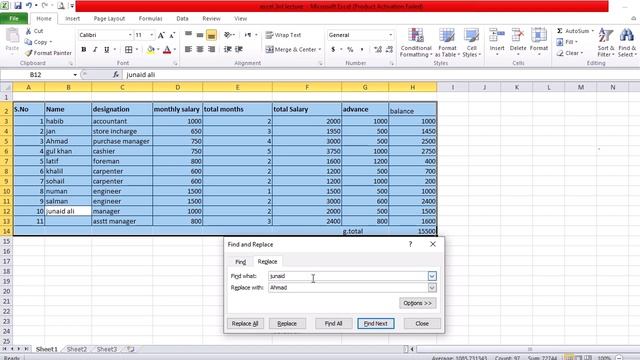Click the Orientation text angle icon

point(228,35)
